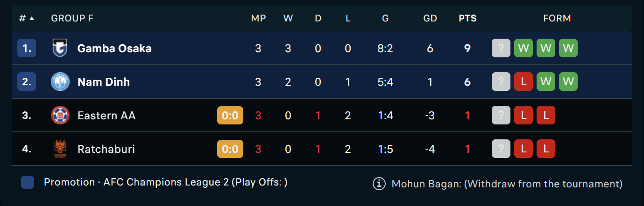The height and width of the screenshot is (206, 644).
Task: Sort standings by the PTS column
Action: [467, 18]
